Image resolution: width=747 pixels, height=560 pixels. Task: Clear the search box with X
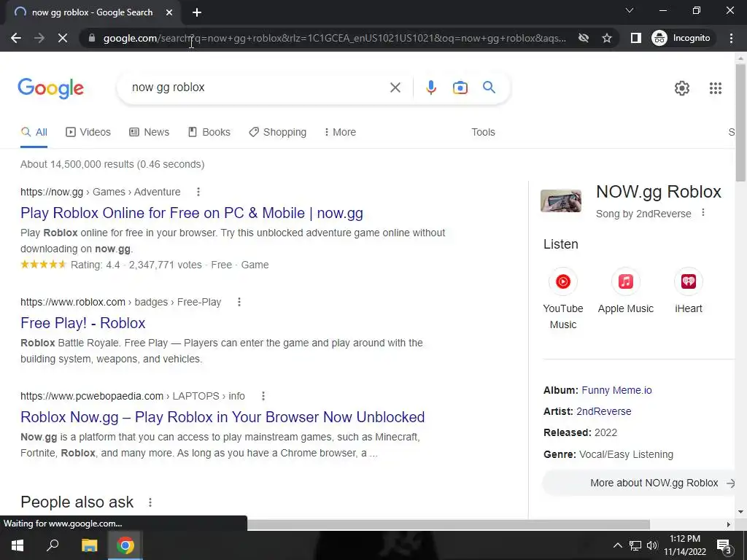[x=395, y=87]
